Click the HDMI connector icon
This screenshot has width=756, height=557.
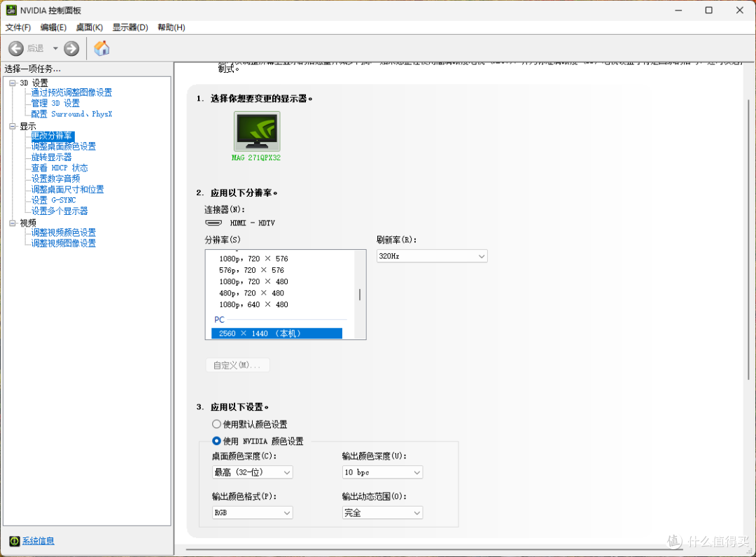click(x=213, y=223)
